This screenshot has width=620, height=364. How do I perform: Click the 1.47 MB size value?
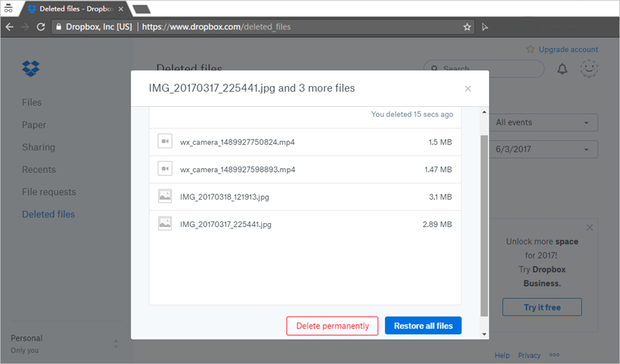coord(438,170)
